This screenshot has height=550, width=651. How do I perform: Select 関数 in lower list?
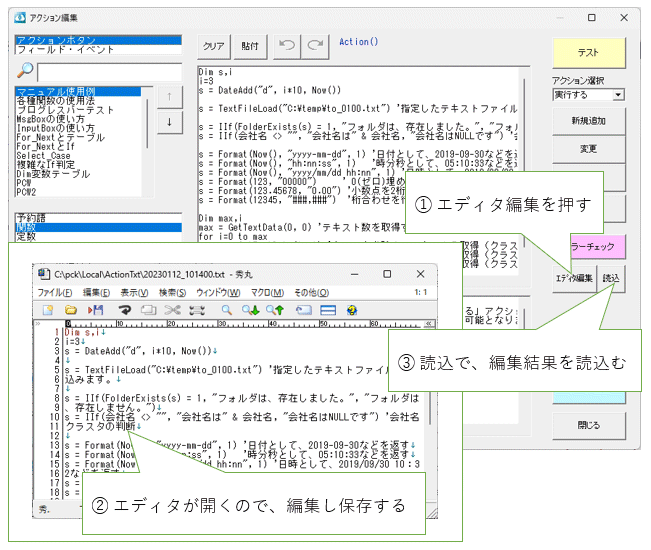click(99, 227)
